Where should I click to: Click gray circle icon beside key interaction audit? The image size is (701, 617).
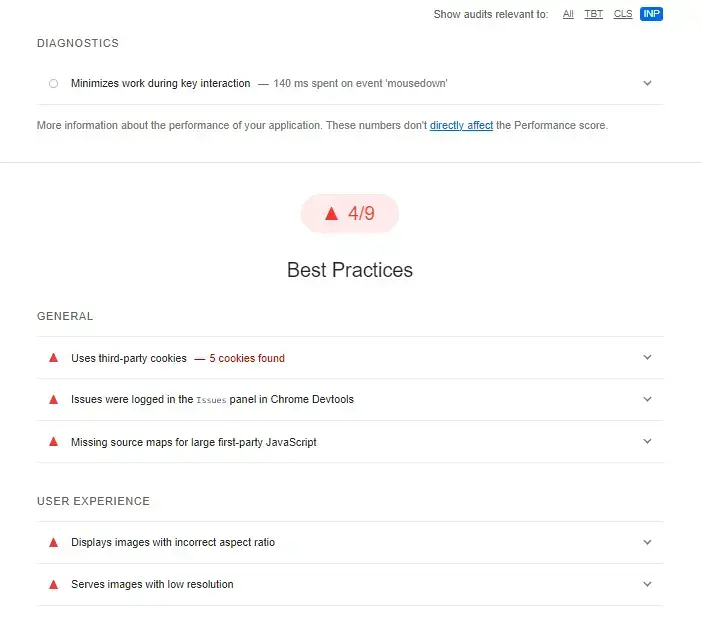click(54, 83)
